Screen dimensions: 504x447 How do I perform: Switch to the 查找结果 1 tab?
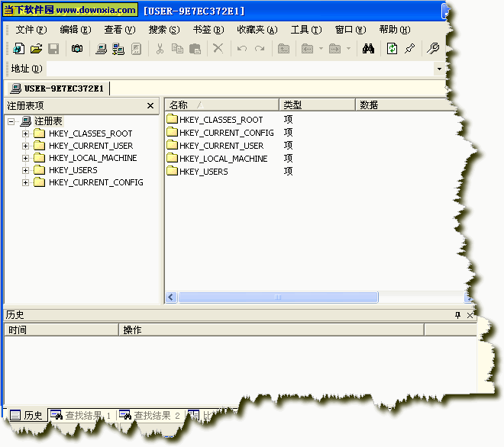(81, 416)
